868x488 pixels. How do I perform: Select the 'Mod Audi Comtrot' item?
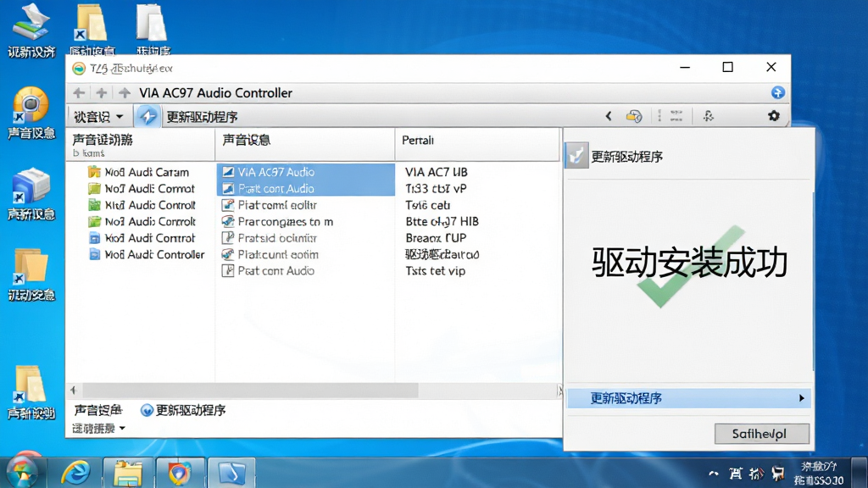[x=142, y=238]
